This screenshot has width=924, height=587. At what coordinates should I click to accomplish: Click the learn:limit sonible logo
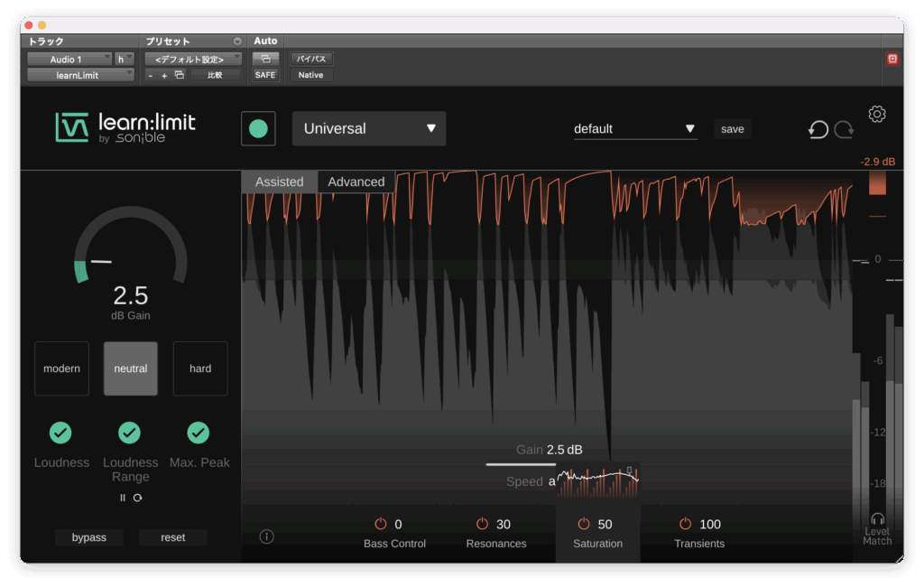125,128
